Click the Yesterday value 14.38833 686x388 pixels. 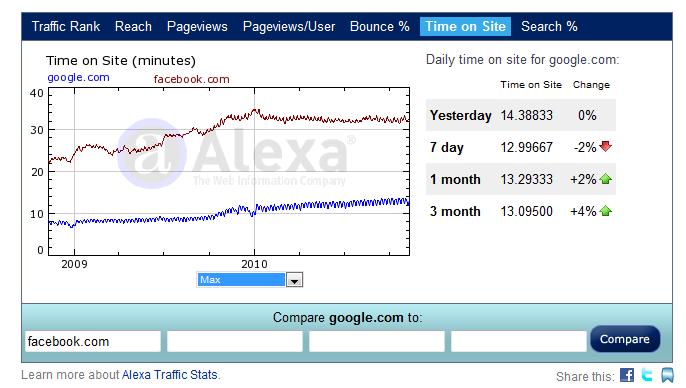527,115
